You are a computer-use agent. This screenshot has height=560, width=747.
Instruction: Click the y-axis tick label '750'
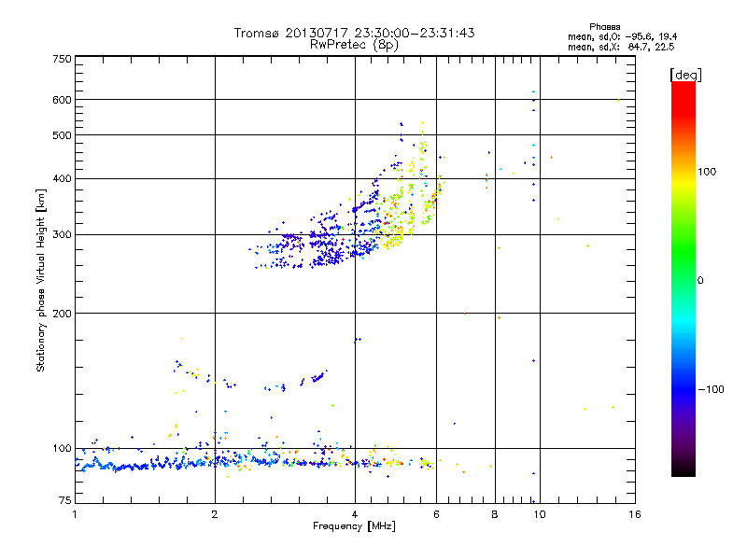[x=62, y=59]
